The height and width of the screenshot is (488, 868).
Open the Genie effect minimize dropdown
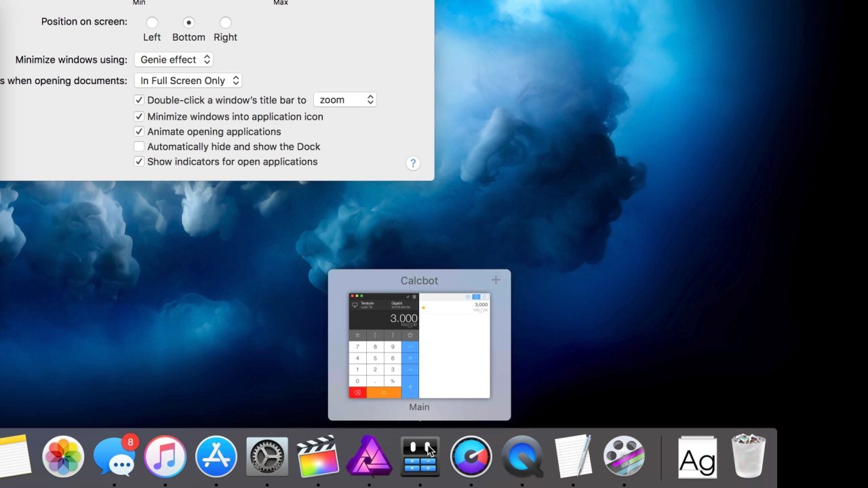click(x=174, y=60)
